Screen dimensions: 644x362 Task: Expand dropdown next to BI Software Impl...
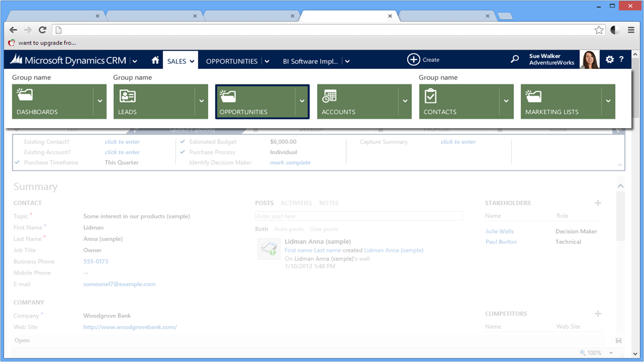coord(347,62)
